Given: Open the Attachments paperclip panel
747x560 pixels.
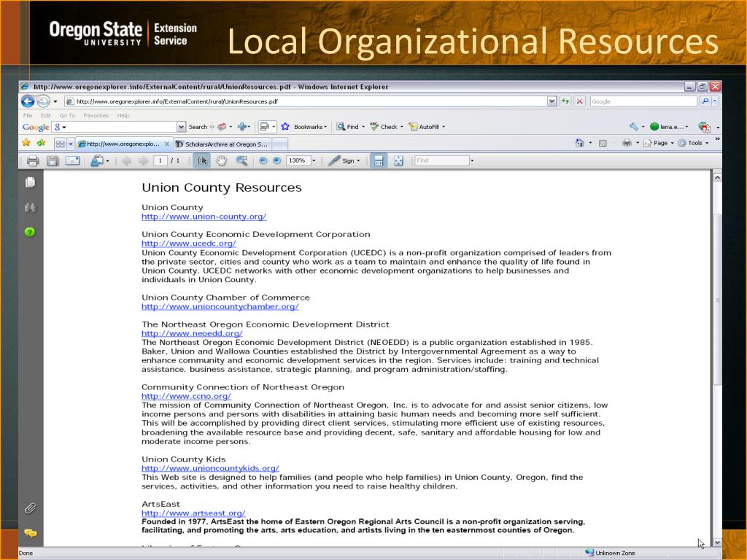Looking at the screenshot, I should [x=30, y=508].
